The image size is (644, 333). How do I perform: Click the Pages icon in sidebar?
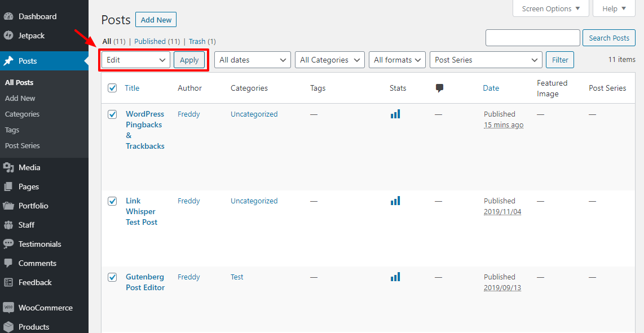tap(8, 187)
